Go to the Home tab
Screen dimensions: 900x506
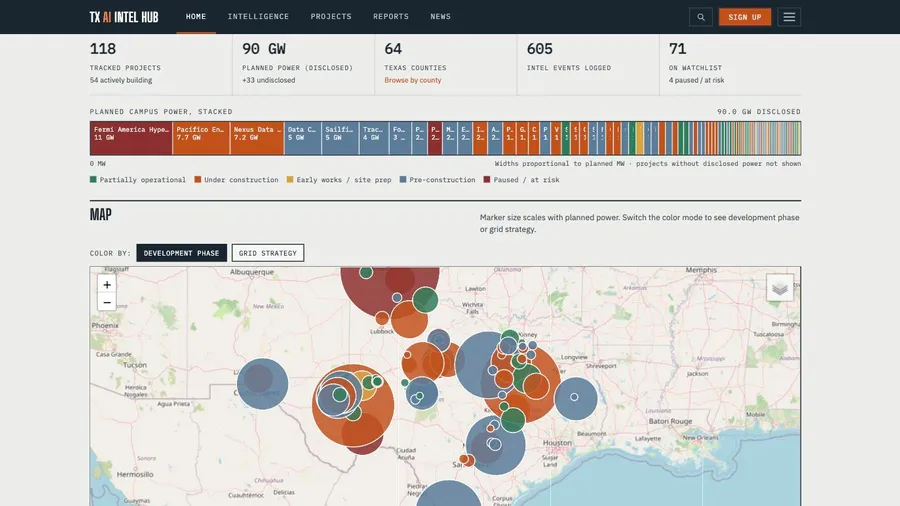coord(196,17)
